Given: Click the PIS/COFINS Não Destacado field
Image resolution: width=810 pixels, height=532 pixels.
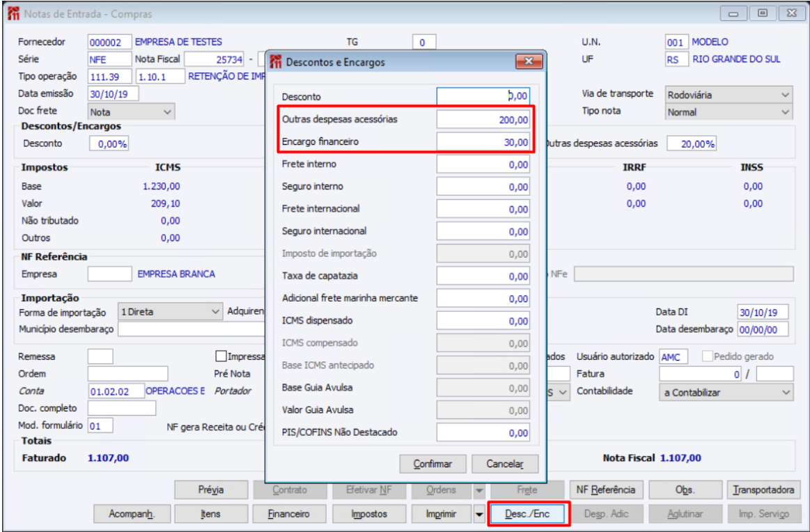Looking at the screenshot, I should (483, 432).
